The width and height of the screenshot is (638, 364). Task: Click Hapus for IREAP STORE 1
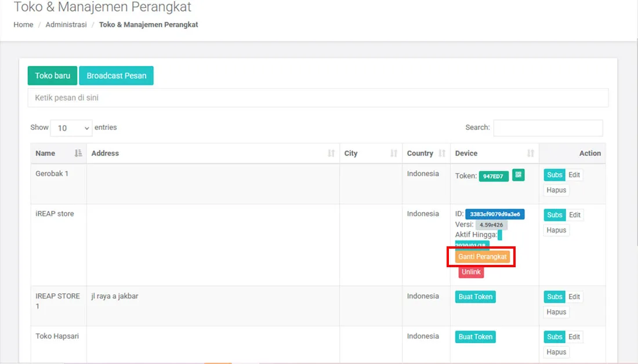pyautogui.click(x=556, y=312)
